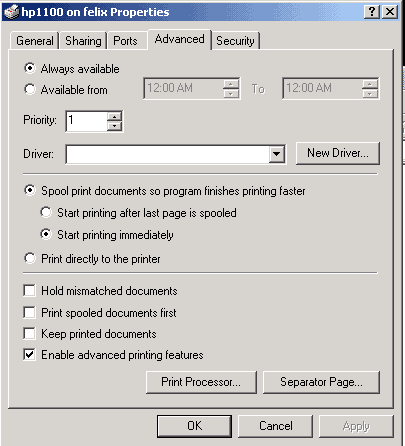The image size is (405, 446).
Task: Switch to the General tab
Action: [x=34, y=41]
